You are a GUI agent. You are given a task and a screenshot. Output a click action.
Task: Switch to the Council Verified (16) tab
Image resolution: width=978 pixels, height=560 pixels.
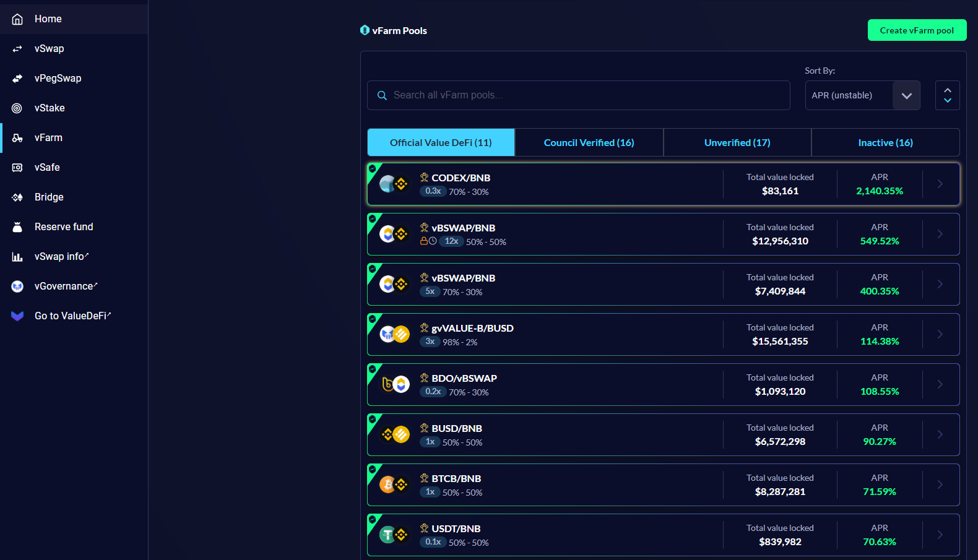(589, 142)
